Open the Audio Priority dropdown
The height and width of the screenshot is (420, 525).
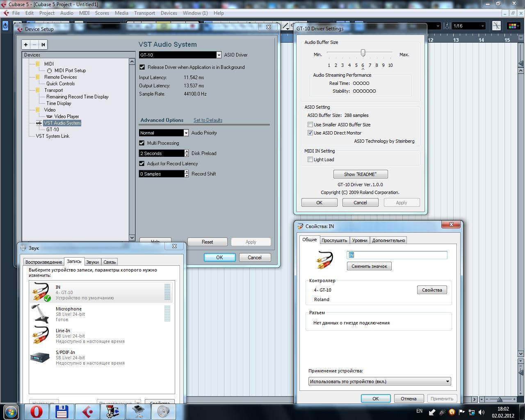(186, 133)
